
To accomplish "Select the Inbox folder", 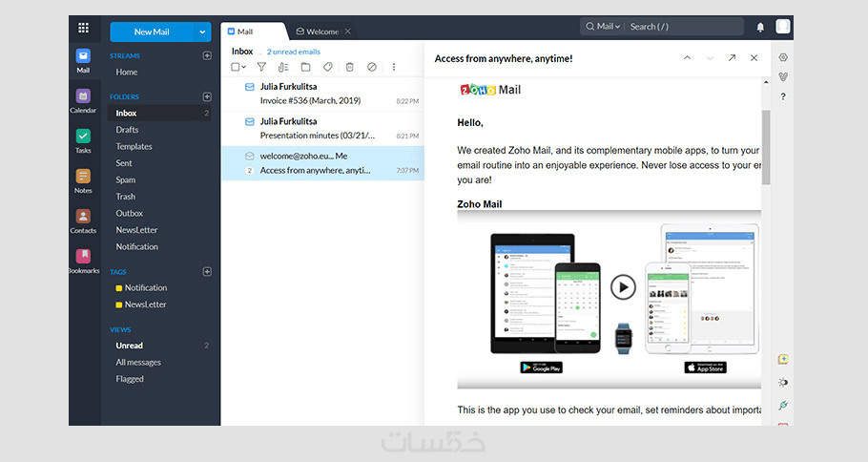I will pyautogui.click(x=159, y=113).
